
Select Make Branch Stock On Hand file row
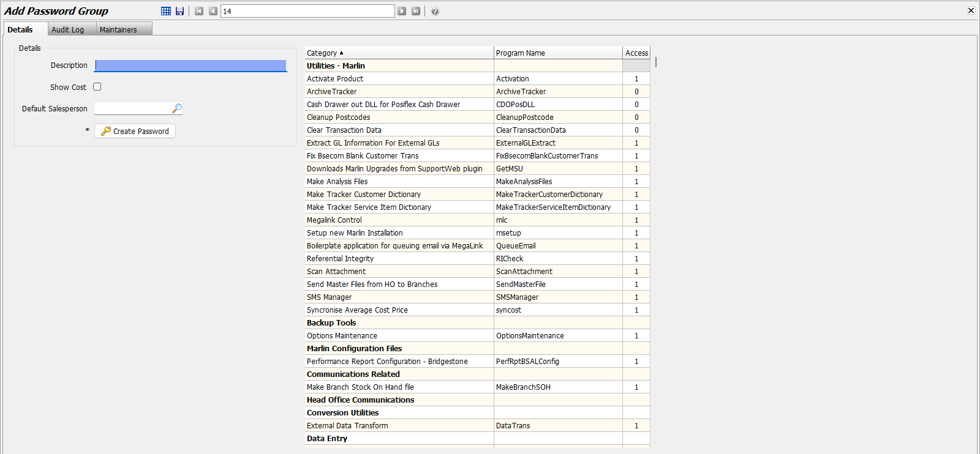tap(477, 387)
